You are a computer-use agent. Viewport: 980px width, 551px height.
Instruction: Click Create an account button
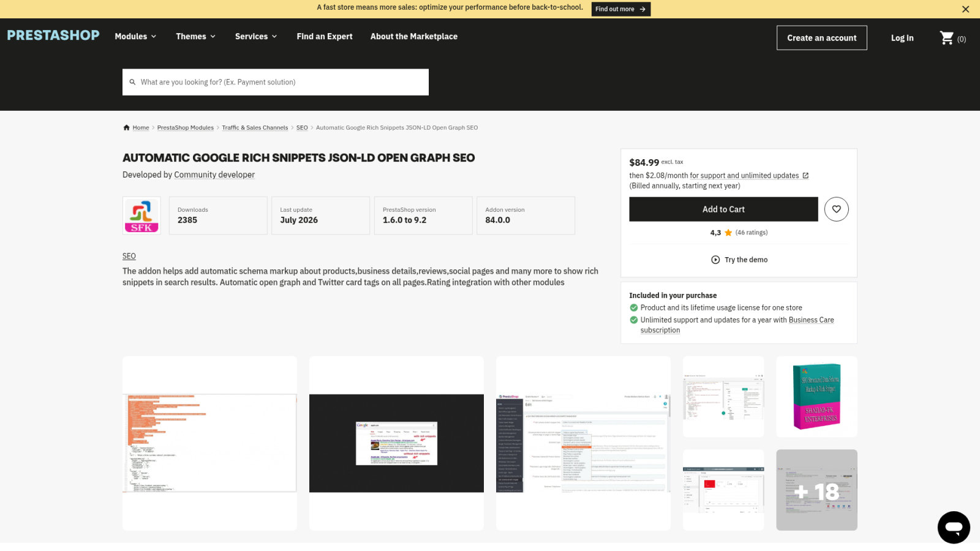pos(822,38)
